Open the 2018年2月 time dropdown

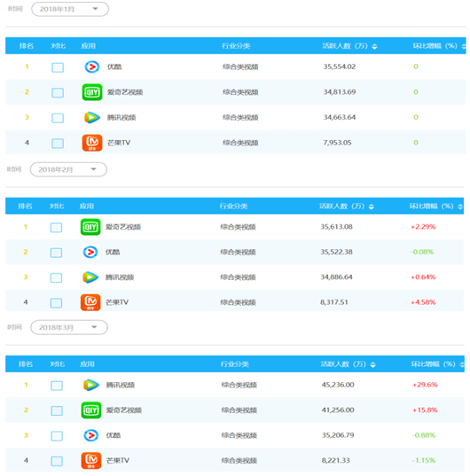pos(68,169)
